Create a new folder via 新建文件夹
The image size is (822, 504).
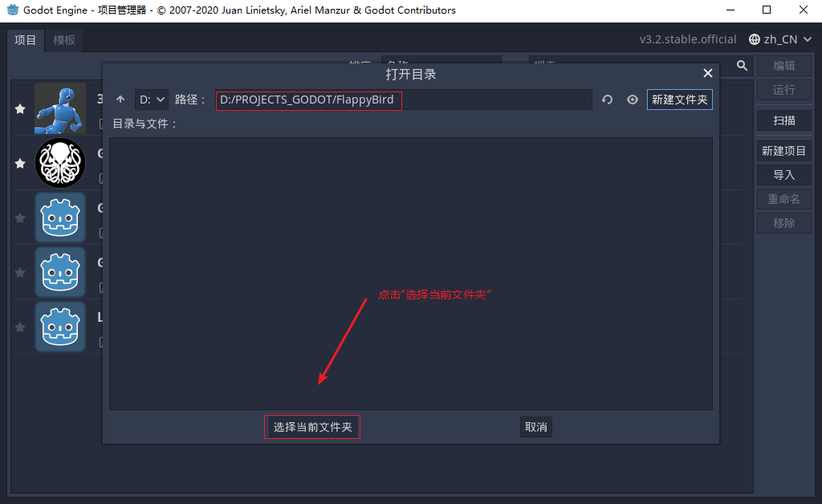pyautogui.click(x=679, y=100)
